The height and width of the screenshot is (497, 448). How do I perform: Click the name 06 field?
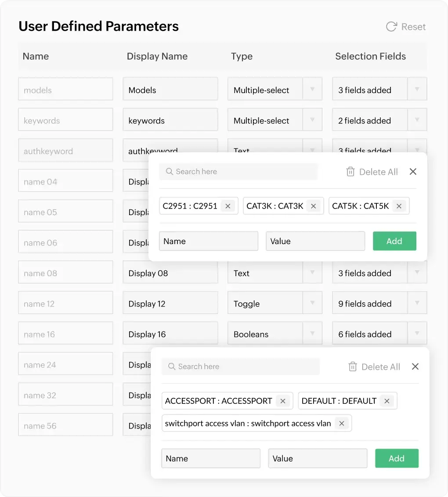click(x=65, y=241)
